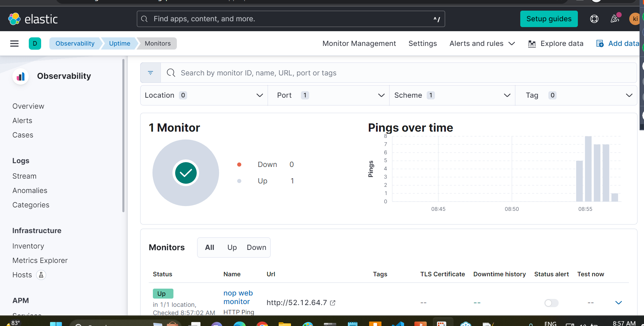The width and height of the screenshot is (644, 326).
Task: Select the All monitors filter tab
Action: (209, 247)
